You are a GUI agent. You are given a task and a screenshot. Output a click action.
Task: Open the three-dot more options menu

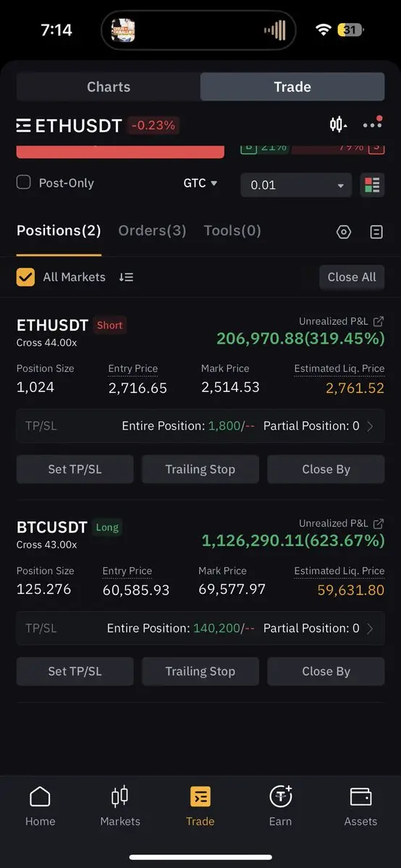pos(372,124)
